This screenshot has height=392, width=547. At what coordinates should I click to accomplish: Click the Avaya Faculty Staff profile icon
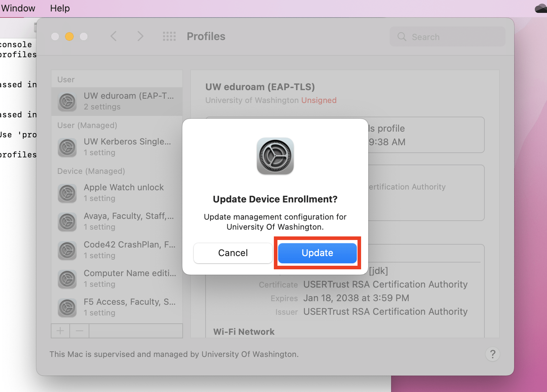[67, 222]
